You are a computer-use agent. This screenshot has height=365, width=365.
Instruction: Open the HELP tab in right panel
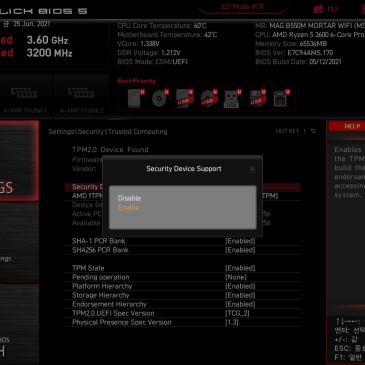[x=352, y=126]
